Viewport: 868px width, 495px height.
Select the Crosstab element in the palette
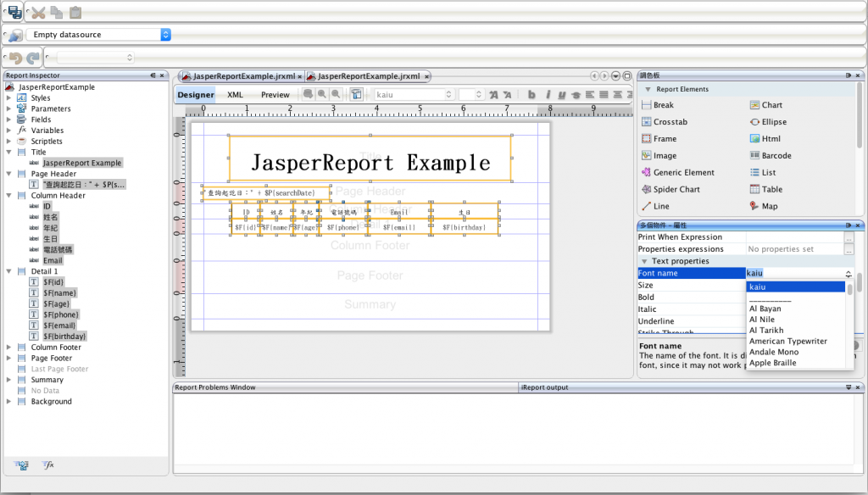(x=665, y=122)
